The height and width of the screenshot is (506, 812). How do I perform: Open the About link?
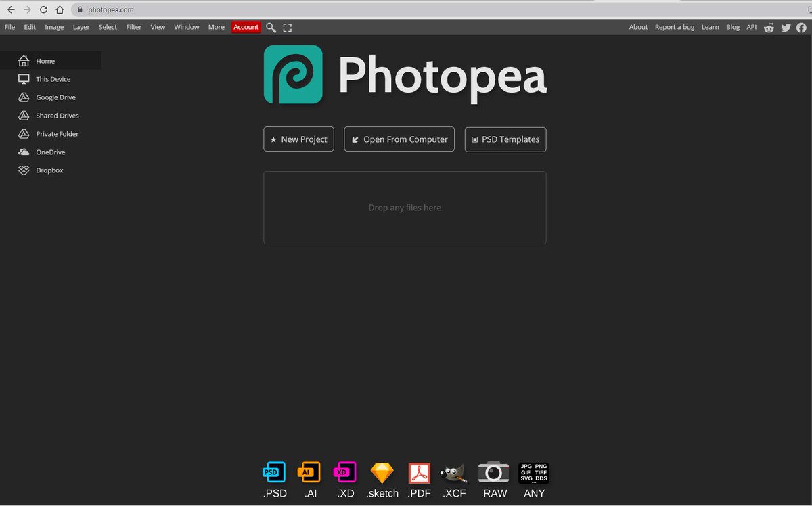point(638,27)
